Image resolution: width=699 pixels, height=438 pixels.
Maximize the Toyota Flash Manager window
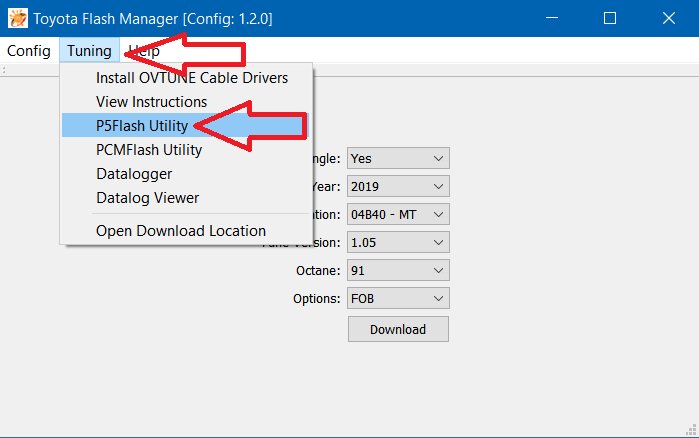point(610,18)
